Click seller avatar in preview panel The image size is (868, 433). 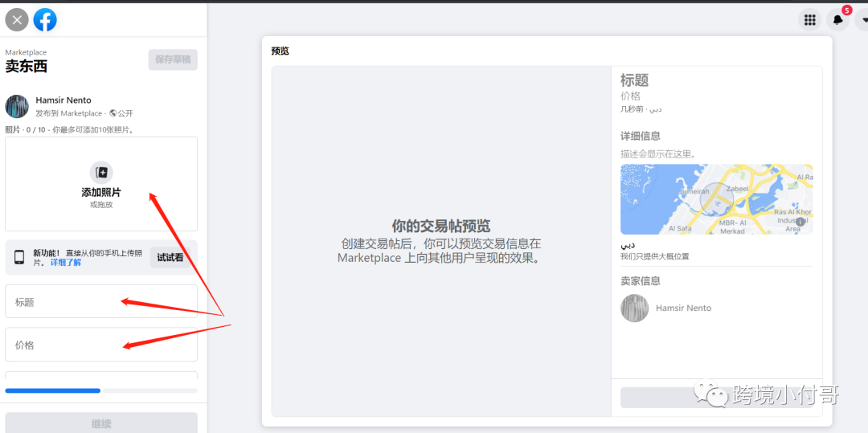pyautogui.click(x=634, y=308)
